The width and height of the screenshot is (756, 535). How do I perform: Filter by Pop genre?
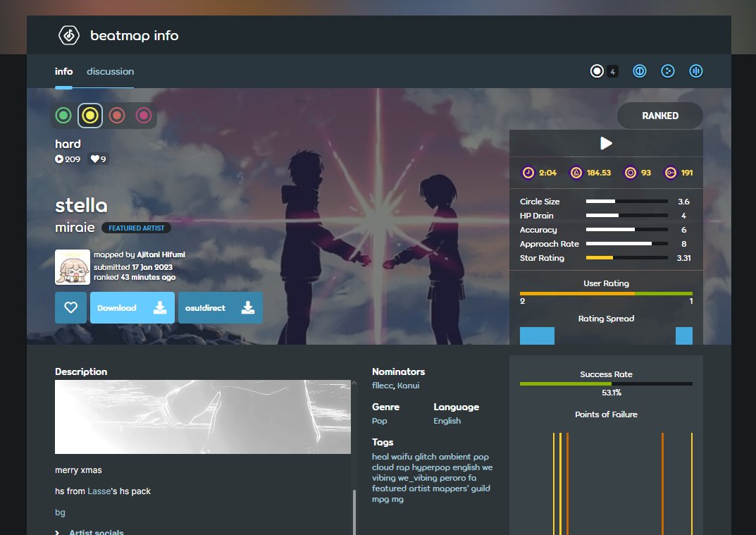380,421
